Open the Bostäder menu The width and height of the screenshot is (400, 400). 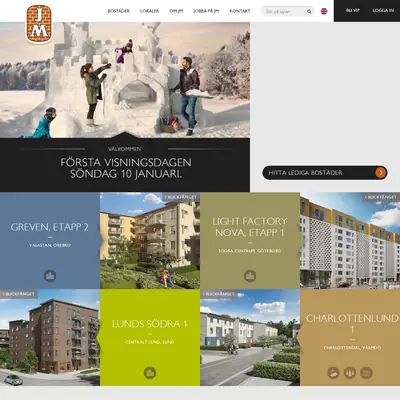(119, 11)
